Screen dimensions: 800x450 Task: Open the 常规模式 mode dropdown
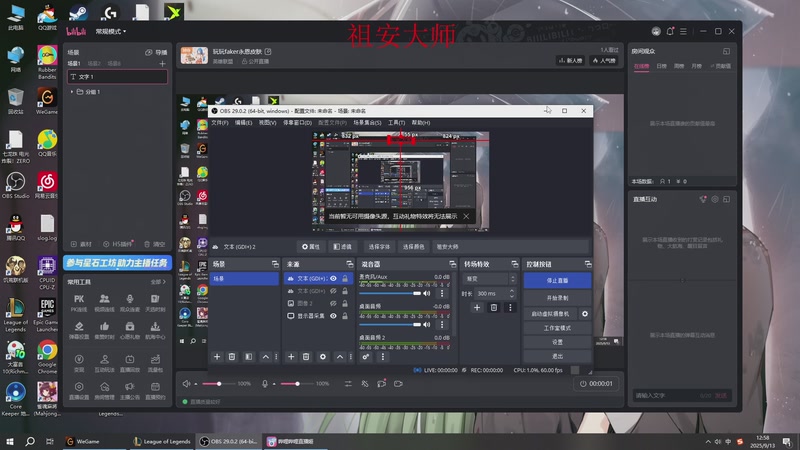tap(111, 31)
